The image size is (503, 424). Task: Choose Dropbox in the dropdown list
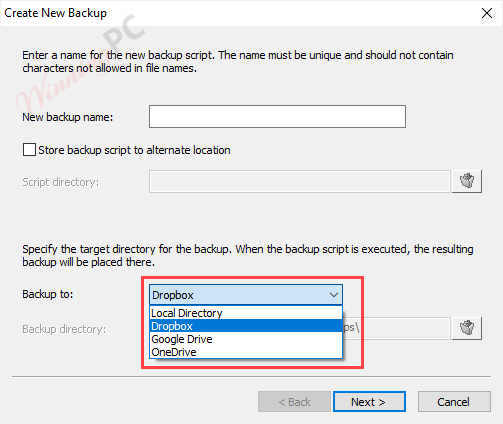(x=246, y=326)
